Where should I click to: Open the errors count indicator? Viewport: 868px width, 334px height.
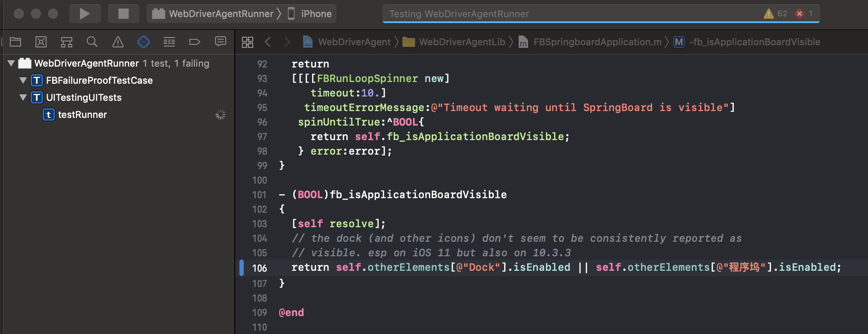coord(804,14)
